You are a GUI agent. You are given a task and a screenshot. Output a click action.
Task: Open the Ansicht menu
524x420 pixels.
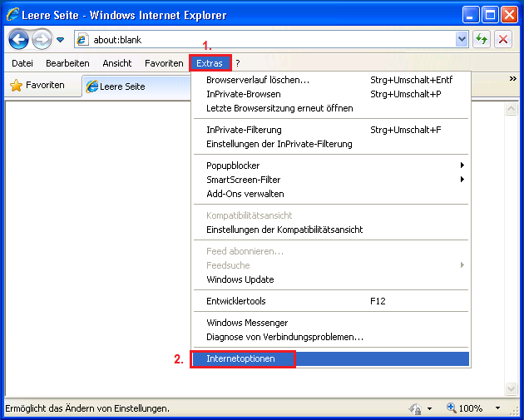coord(117,63)
